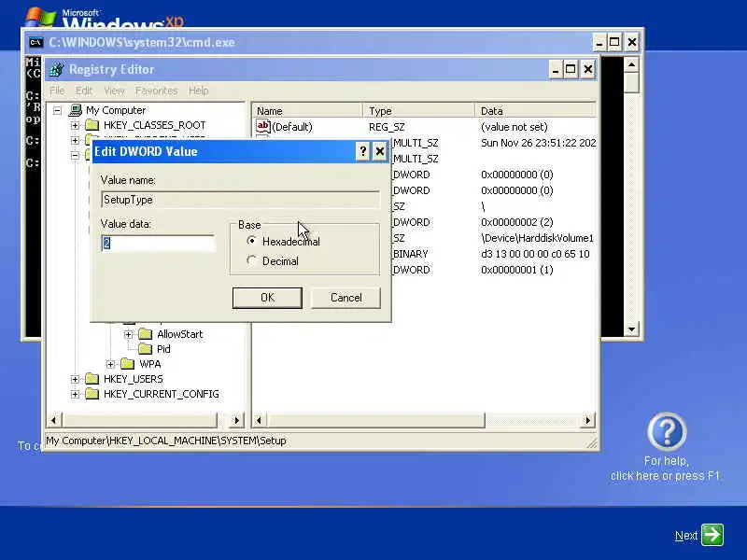
Task: Sort values by the Data column header
Action: [x=535, y=110]
